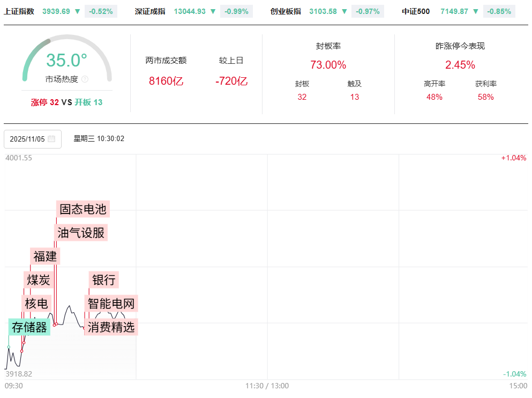Image resolution: width=532 pixels, height=398 pixels.
Task: Click the 上证指数 down arrow indicator
Action: point(77,11)
